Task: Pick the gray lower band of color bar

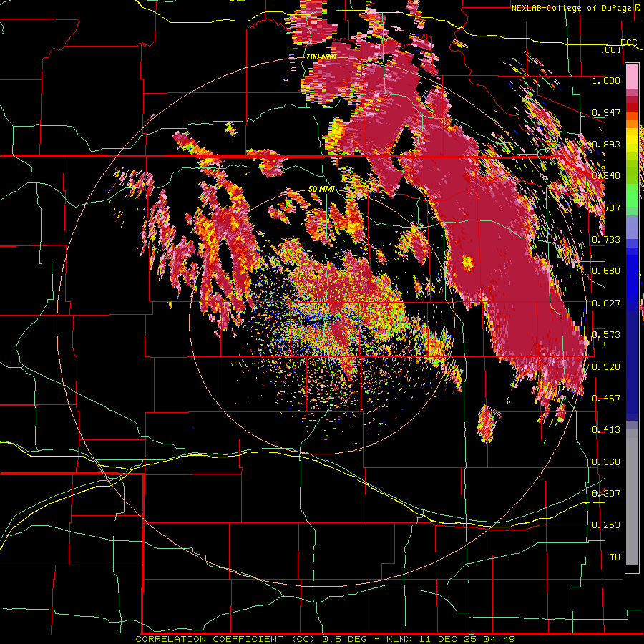Action: click(x=632, y=497)
